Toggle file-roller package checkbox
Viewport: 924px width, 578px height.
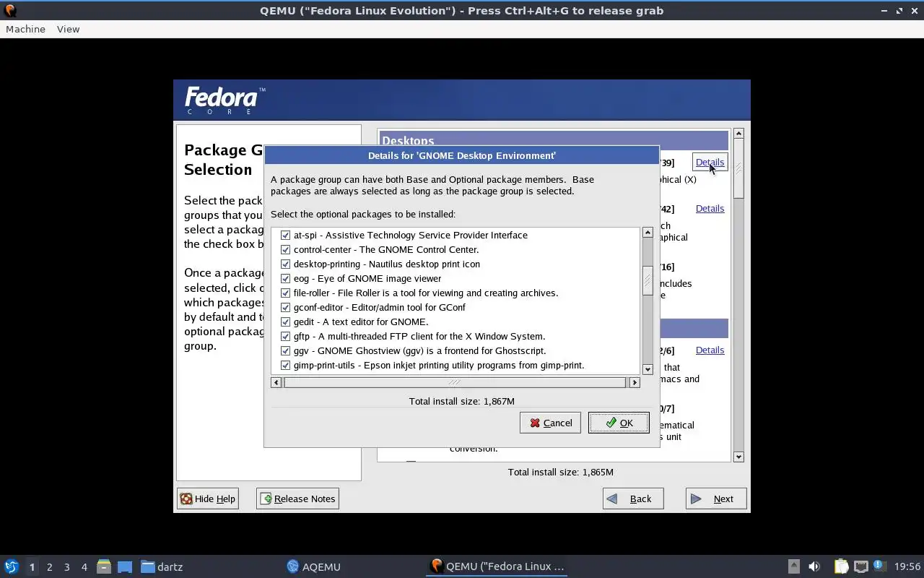coord(285,293)
